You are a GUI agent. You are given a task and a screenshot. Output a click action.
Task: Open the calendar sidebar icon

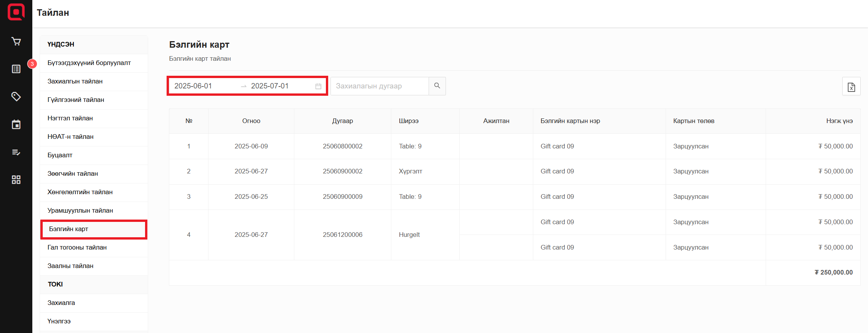pos(16,124)
